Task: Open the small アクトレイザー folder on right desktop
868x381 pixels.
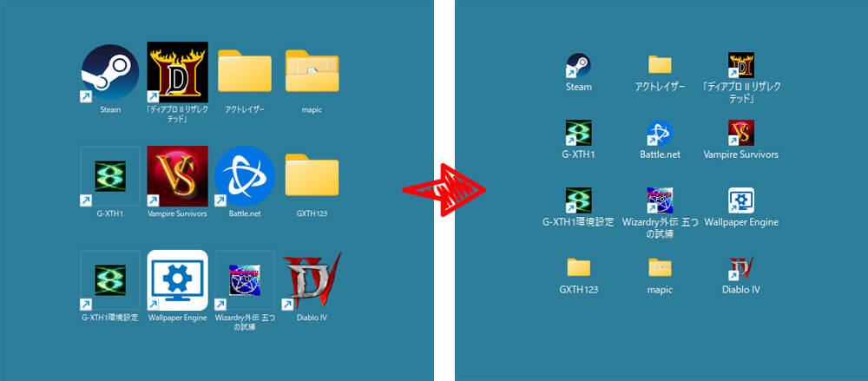Action: click(x=660, y=65)
